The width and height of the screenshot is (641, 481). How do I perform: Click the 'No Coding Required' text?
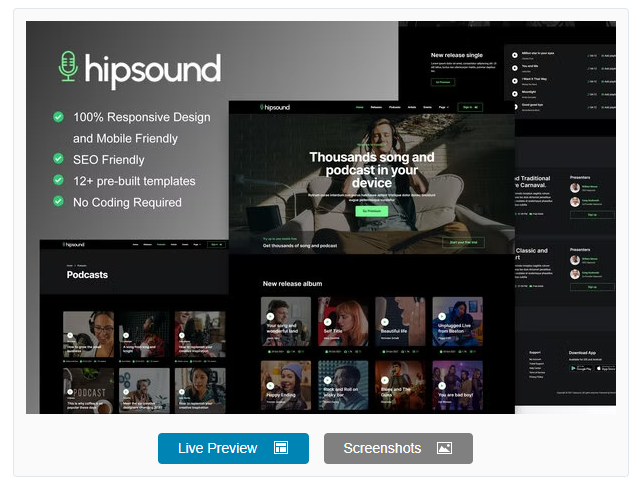click(127, 202)
